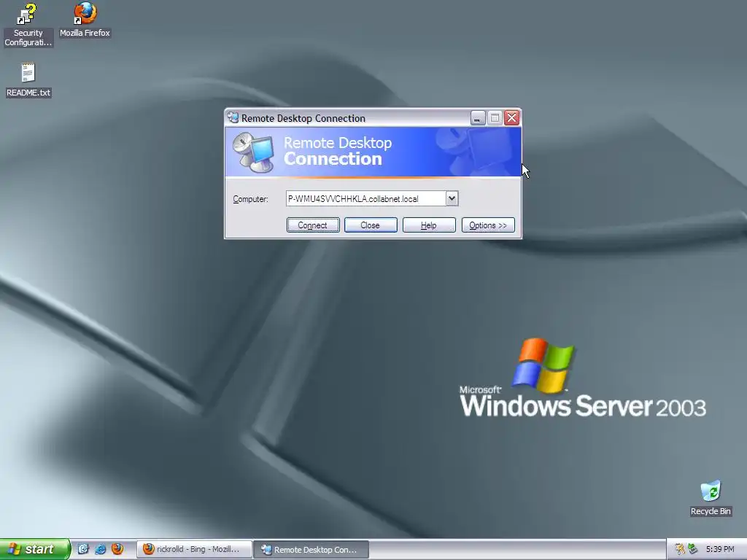This screenshot has width=747, height=560.
Task: Click the Connect button
Action: coord(313,225)
